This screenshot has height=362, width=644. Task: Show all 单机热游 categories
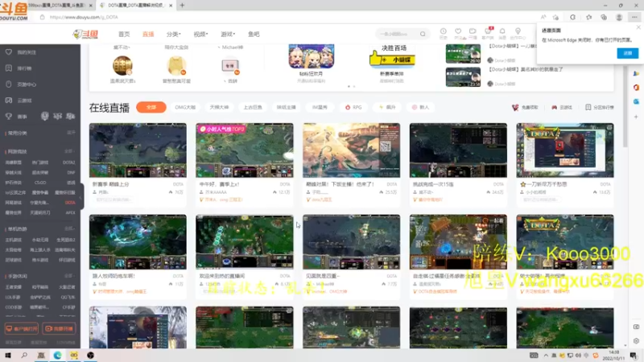click(x=69, y=228)
